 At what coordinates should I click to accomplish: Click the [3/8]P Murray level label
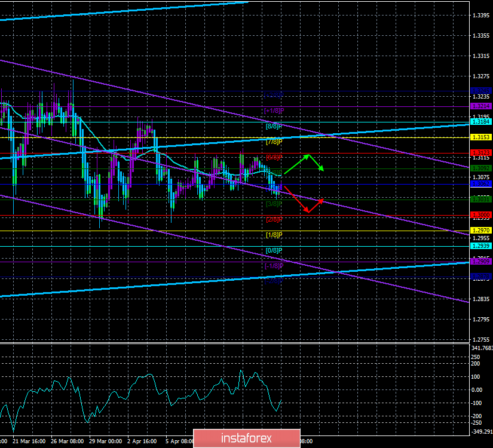coord(274,204)
